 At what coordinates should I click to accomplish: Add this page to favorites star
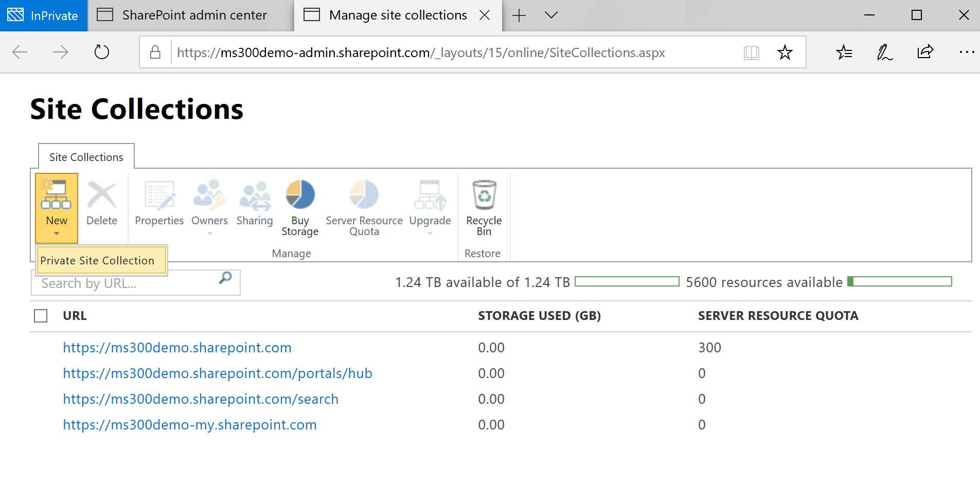tap(785, 52)
